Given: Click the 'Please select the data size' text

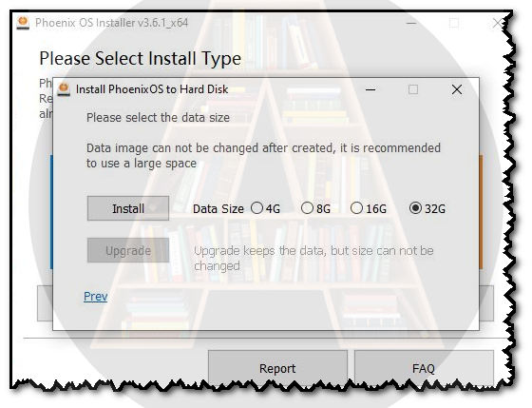Looking at the screenshot, I should [x=158, y=118].
